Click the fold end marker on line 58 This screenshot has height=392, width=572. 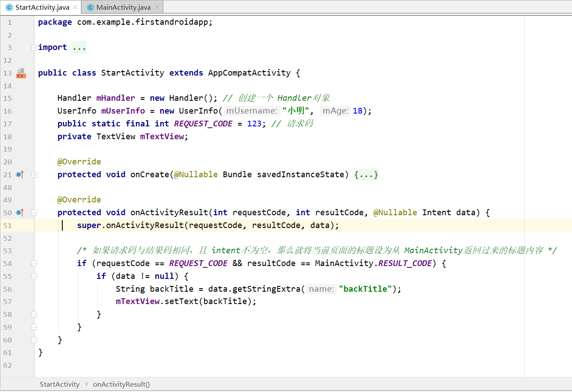point(34,314)
